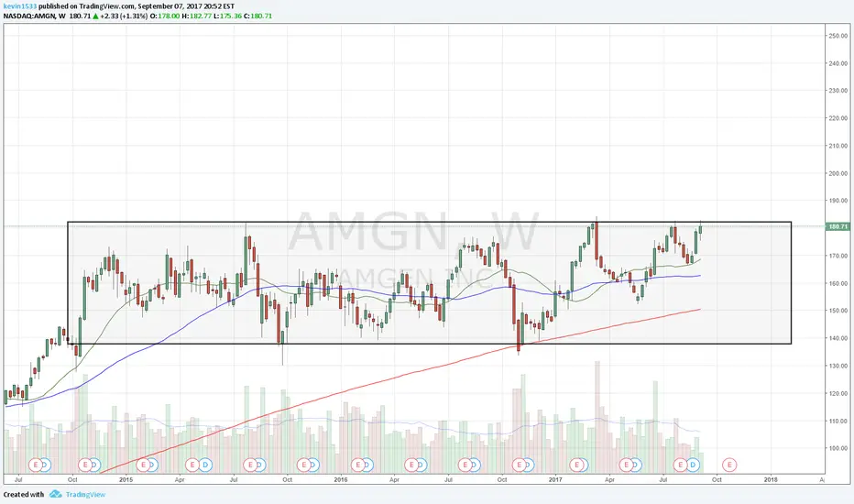Image resolution: width=854 pixels, height=504 pixels.
Task: Open earnings marker right of Oct 2015
Action: pos(304,465)
